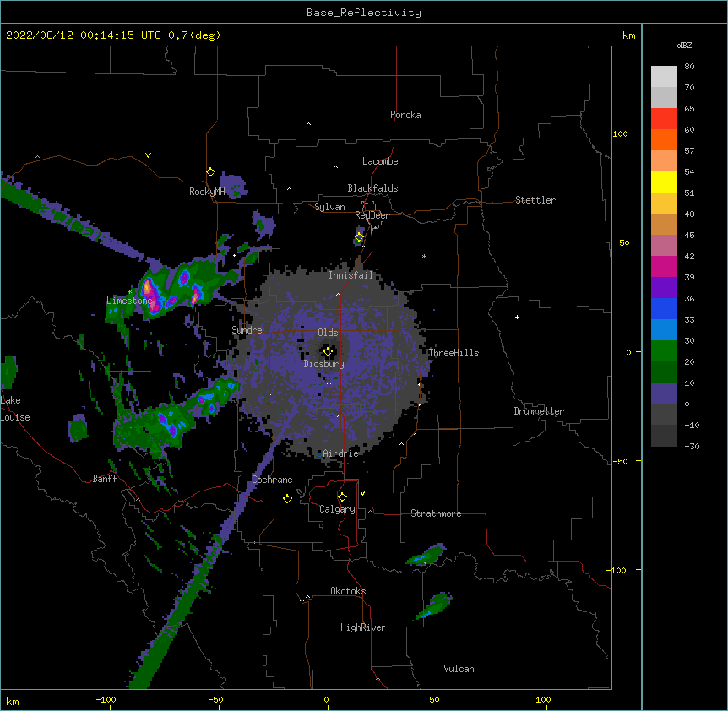
Task: Click the white plus marker west of Drumheller
Action: (x=517, y=317)
